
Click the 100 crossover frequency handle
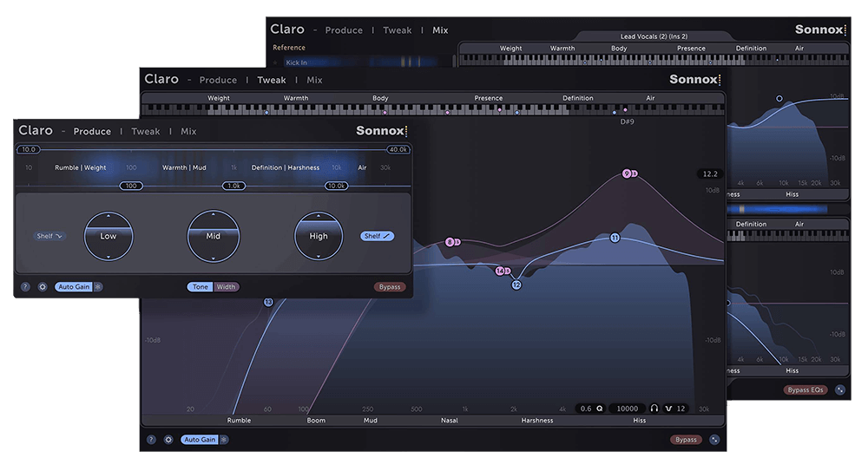[x=131, y=186]
